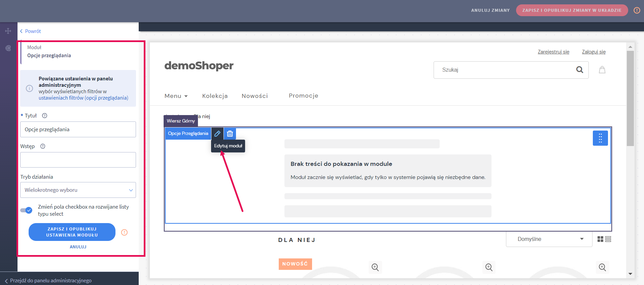Click Zapisz i opublikuj ustawienia modułu button

click(x=72, y=232)
